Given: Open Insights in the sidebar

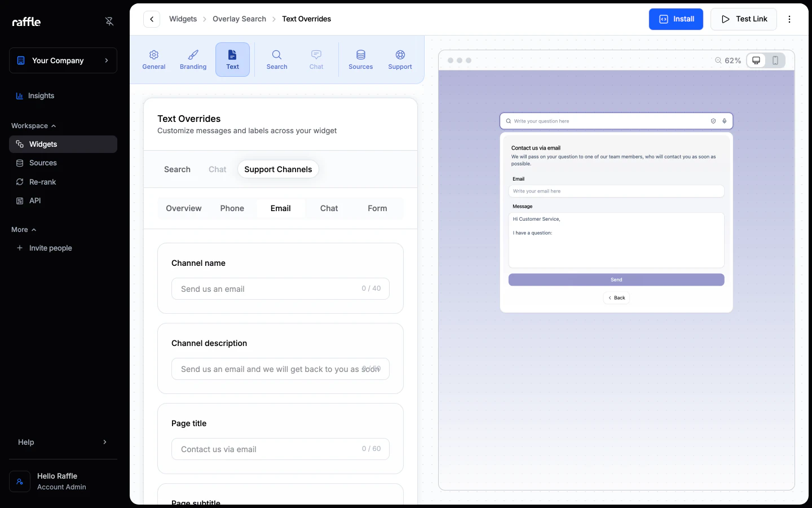Looking at the screenshot, I should coord(63,96).
